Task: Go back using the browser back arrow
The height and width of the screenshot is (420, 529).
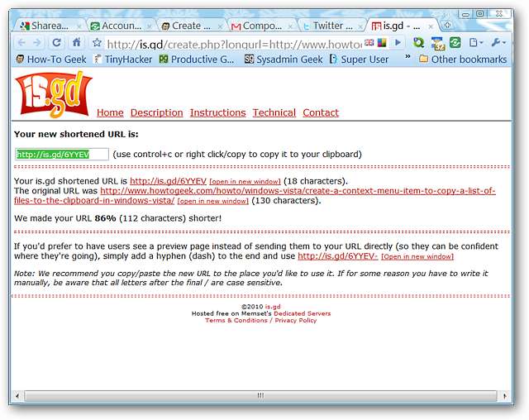Action: pyautogui.click(x=21, y=43)
